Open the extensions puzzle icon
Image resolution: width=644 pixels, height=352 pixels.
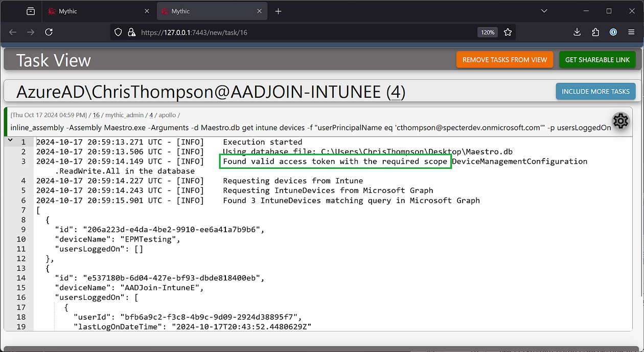595,32
